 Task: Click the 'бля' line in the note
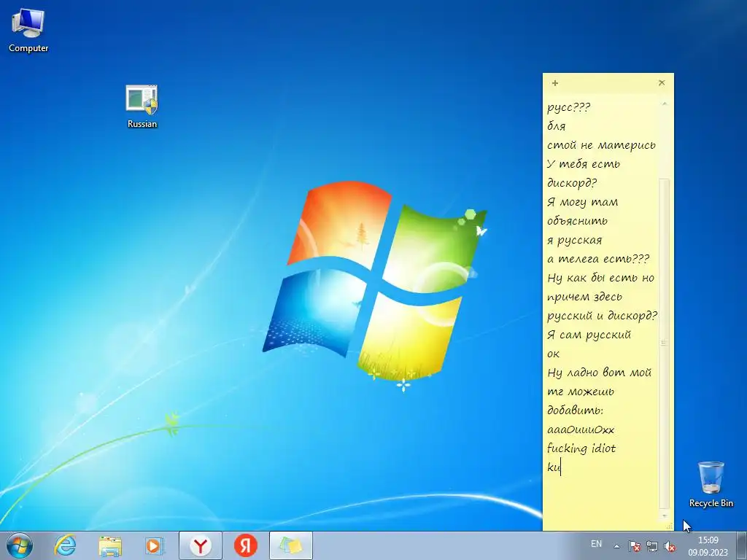(x=557, y=126)
